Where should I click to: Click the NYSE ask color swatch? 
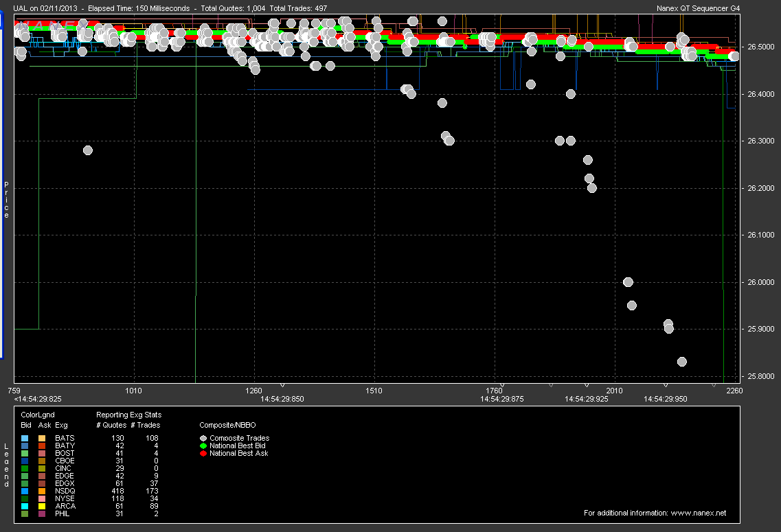(42, 498)
